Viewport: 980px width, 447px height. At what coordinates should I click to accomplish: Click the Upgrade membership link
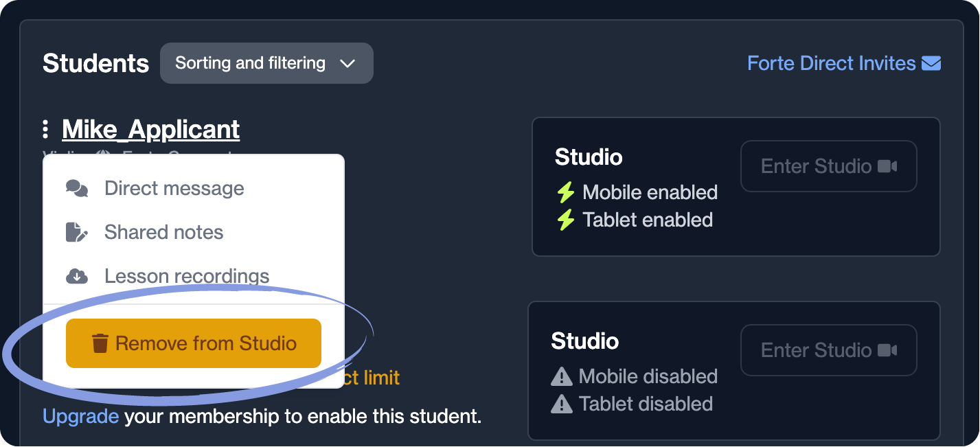point(80,416)
